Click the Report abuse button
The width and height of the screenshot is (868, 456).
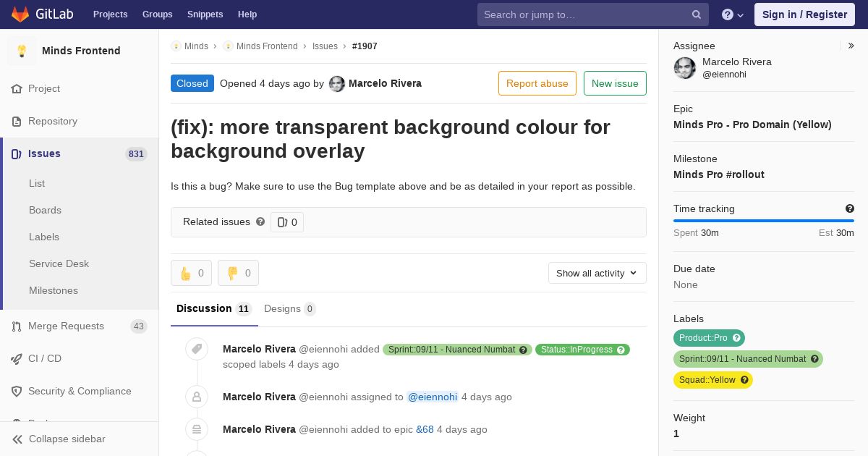point(537,83)
